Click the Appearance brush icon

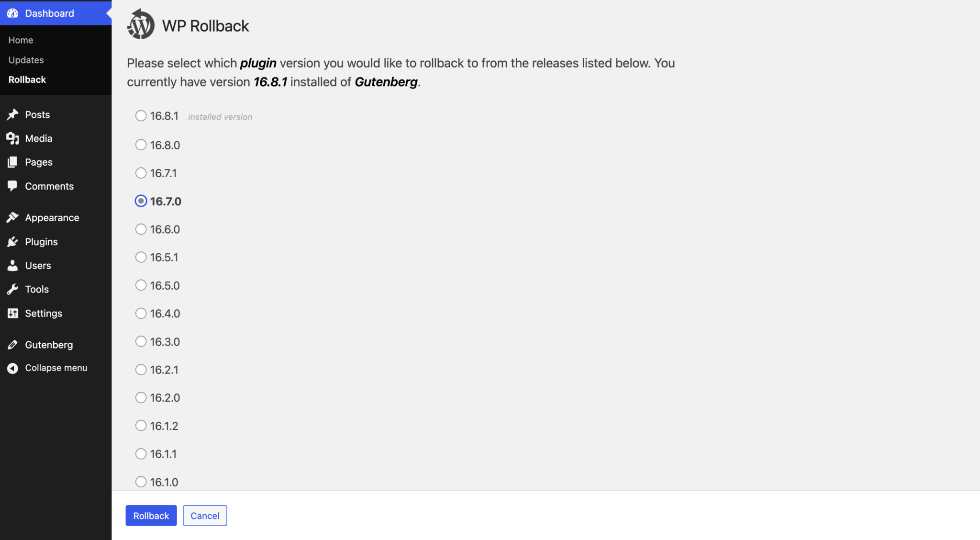(x=13, y=217)
